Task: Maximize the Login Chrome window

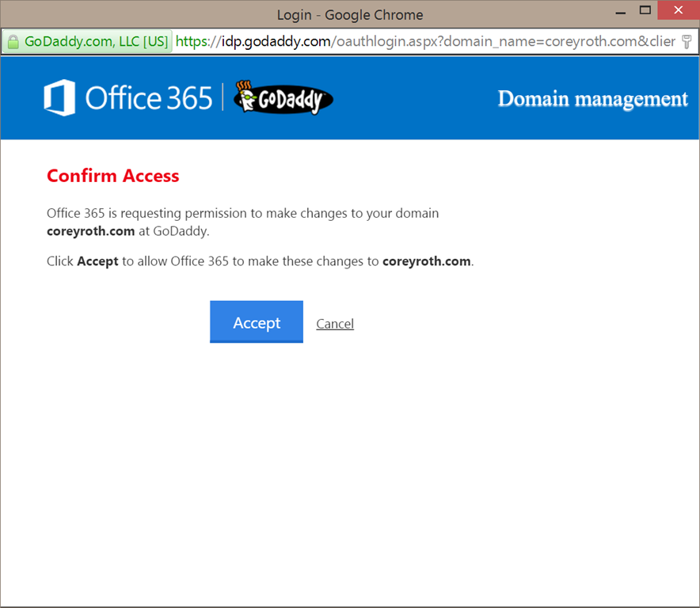Action: point(645,10)
